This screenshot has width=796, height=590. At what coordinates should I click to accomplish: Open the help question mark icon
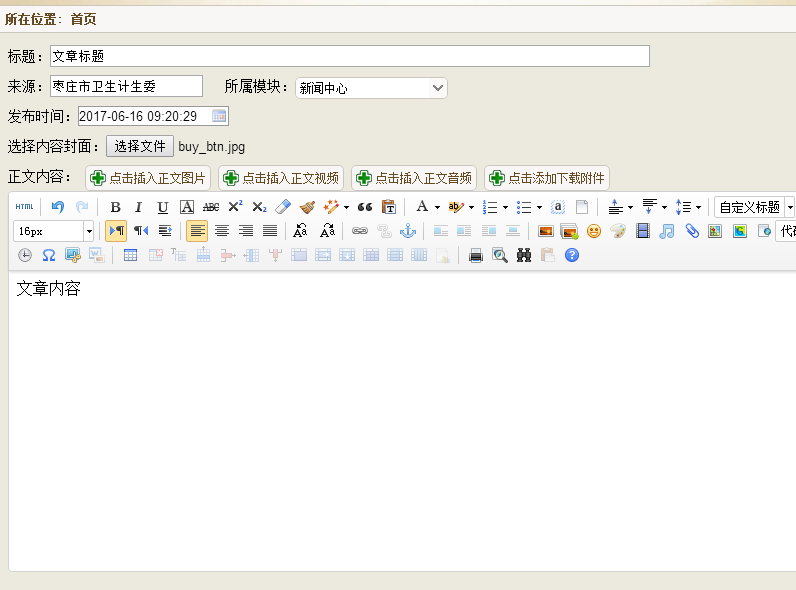pyautogui.click(x=572, y=255)
